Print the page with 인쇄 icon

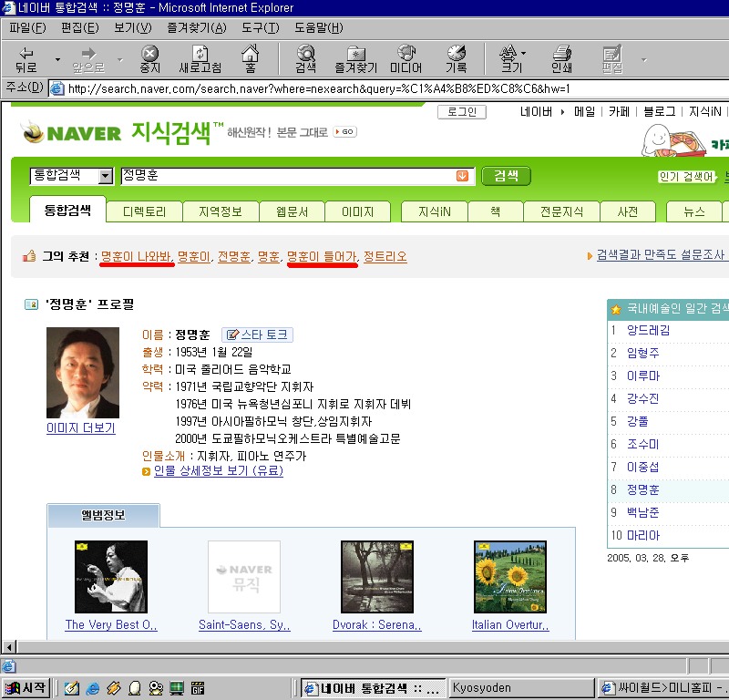click(x=561, y=59)
